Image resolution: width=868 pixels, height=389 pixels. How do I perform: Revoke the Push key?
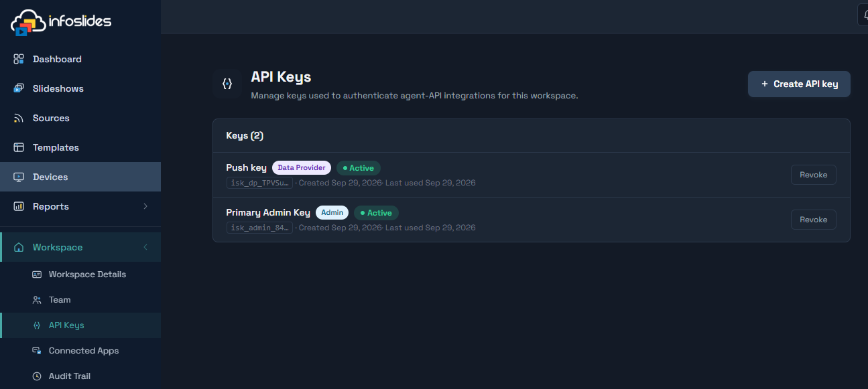814,175
